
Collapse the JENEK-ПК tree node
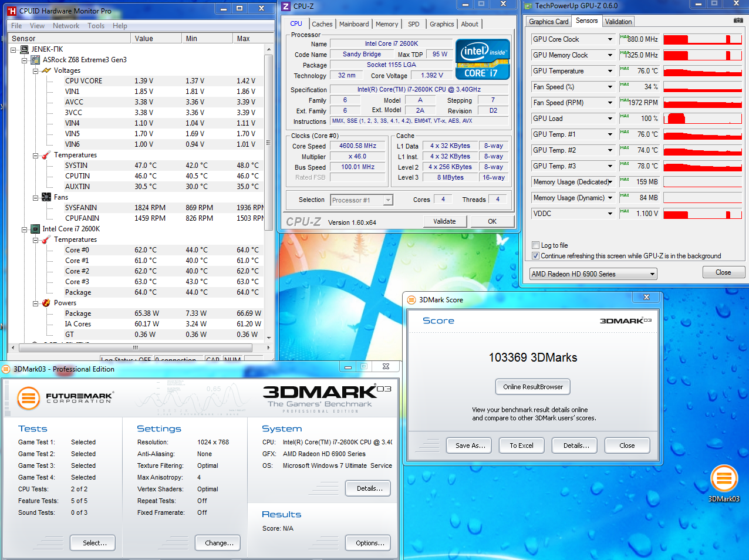click(x=14, y=50)
